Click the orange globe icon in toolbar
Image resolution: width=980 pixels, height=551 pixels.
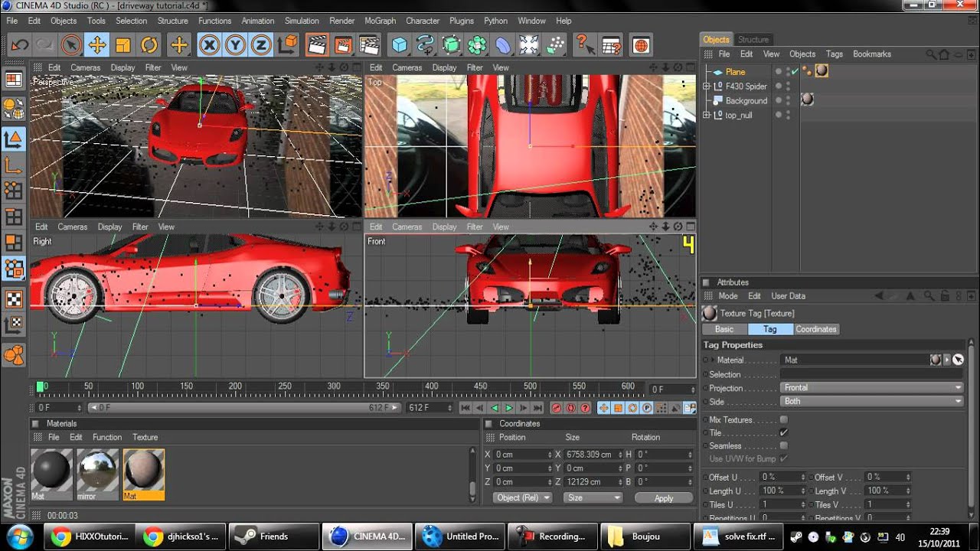coord(642,45)
